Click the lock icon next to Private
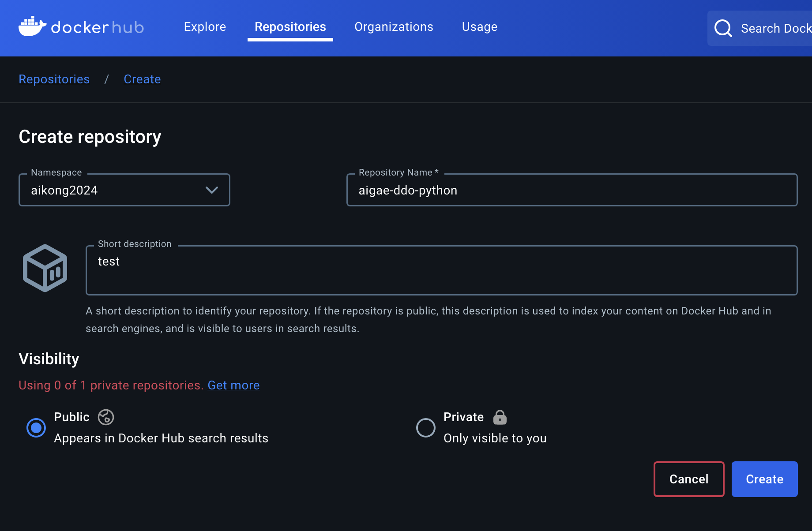The width and height of the screenshot is (812, 531). [500, 417]
